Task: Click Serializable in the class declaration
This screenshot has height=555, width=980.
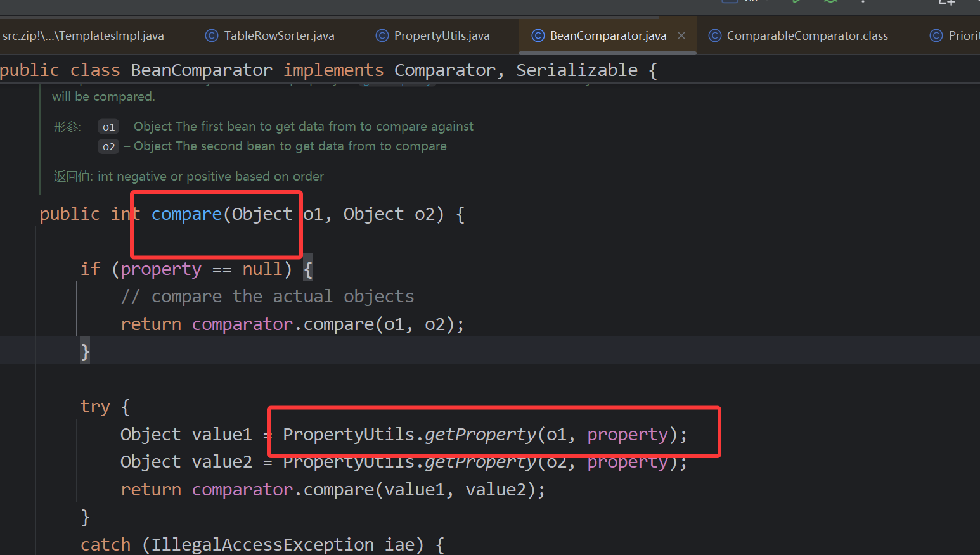Action: (x=576, y=70)
